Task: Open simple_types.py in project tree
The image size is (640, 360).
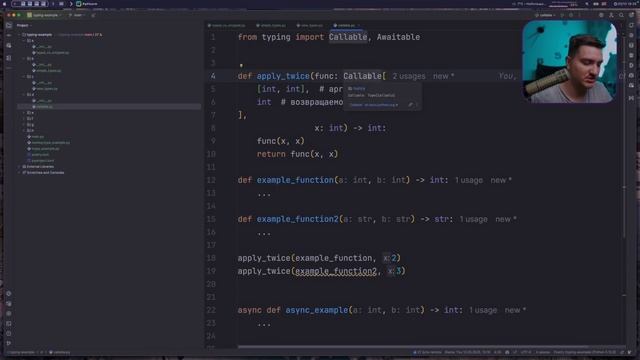Action: (x=48, y=71)
